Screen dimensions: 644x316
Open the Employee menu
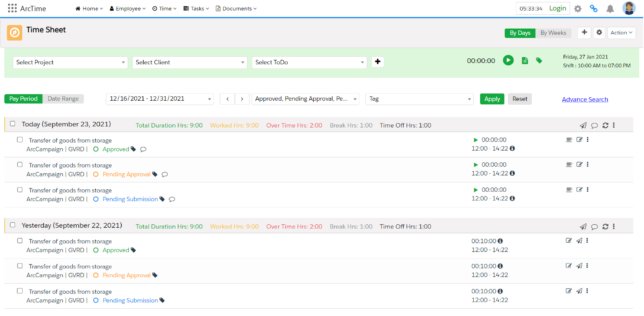pyautogui.click(x=127, y=8)
